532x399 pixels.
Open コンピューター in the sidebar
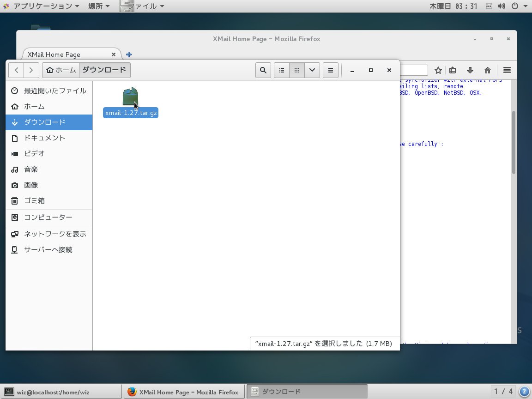tap(49, 217)
